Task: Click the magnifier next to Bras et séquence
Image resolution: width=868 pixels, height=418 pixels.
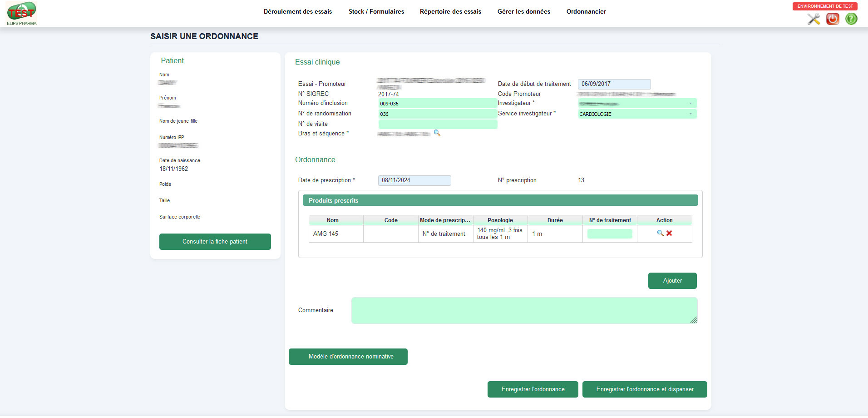Action: tap(437, 133)
